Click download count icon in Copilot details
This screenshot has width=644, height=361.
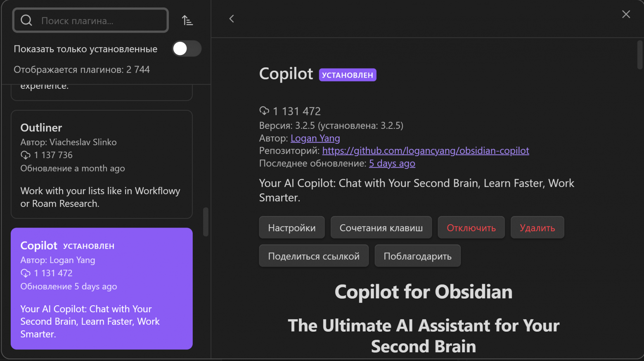[264, 111]
